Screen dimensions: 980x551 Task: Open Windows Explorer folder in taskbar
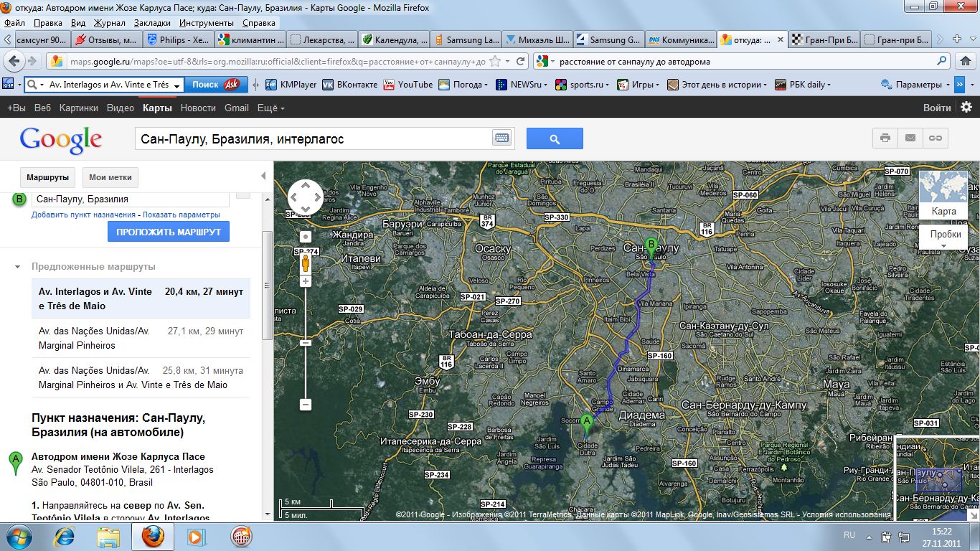[109, 537]
